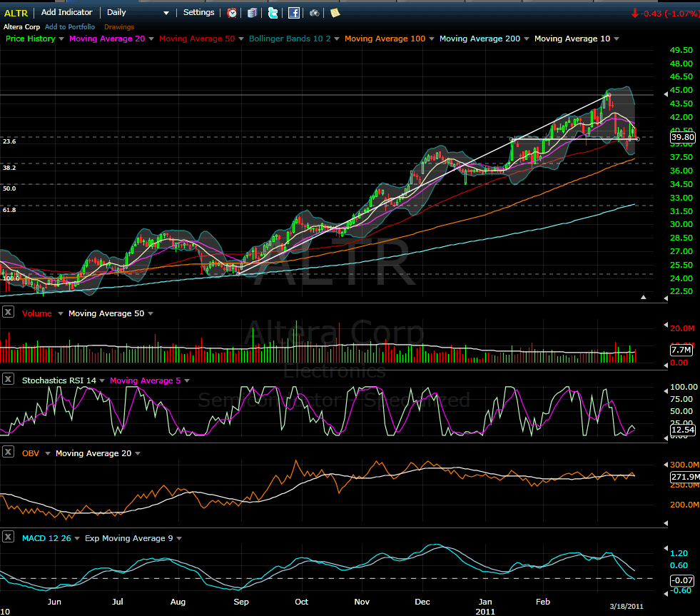The height and width of the screenshot is (616, 700).
Task: Select the MACD 12 26 label
Action: (x=46, y=538)
